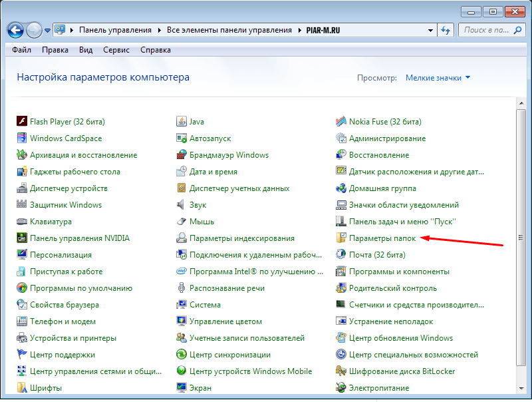Open Свойства браузера
532x402 pixels.
tap(65, 305)
